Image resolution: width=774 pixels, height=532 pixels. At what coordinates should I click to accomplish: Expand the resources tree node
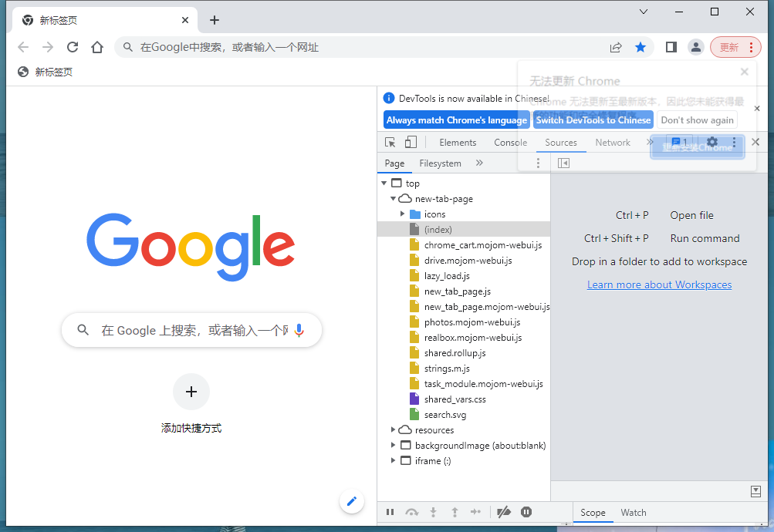pyautogui.click(x=393, y=430)
